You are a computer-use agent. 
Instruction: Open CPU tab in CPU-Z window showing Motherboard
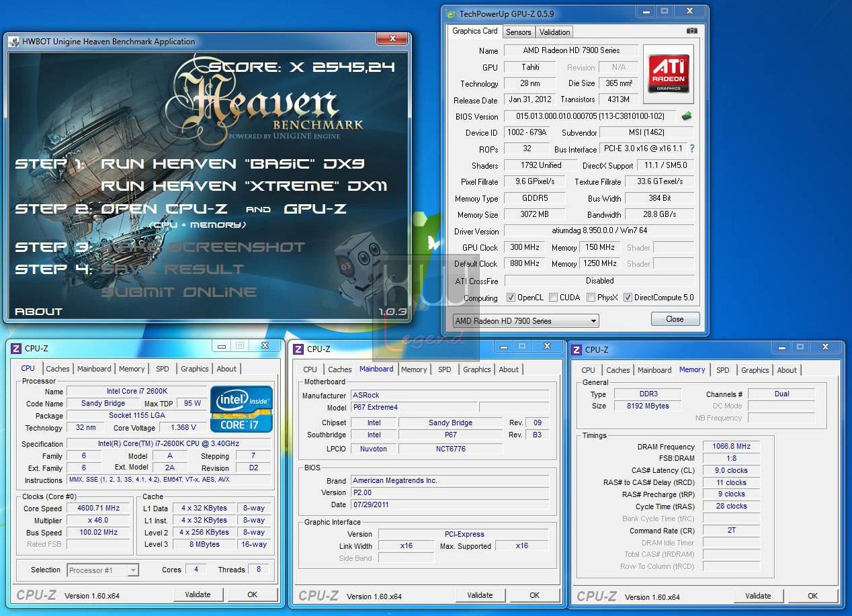[310, 369]
